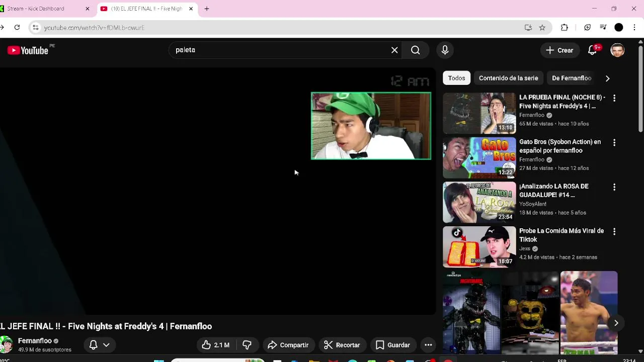Clip the video with Recortar
644x362 pixels.
coord(342,345)
